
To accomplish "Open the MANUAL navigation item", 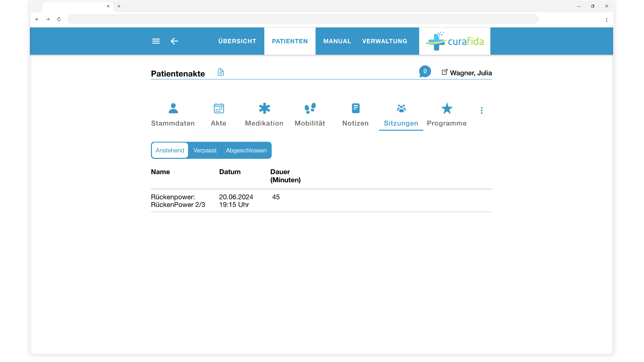I will click(337, 41).
